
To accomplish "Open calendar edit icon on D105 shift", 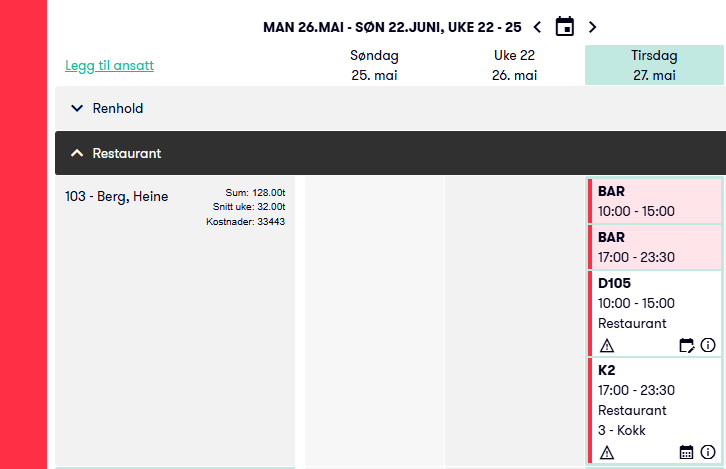I will [x=687, y=346].
